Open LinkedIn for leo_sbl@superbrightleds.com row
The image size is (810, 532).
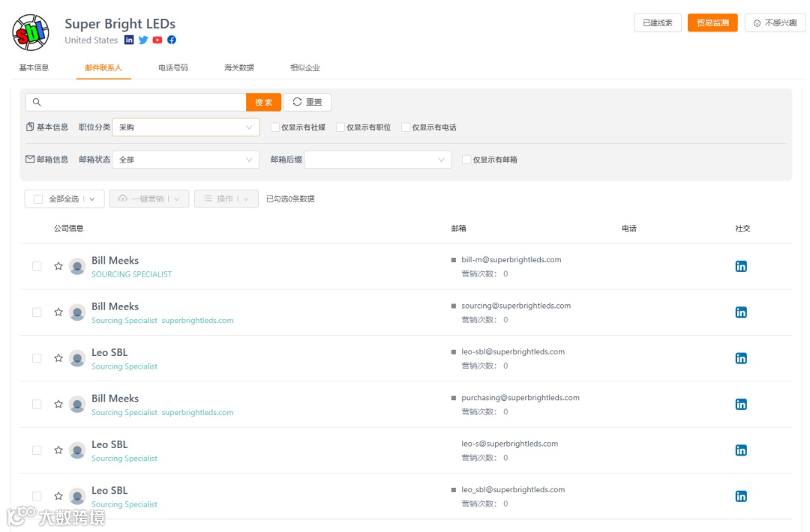click(741, 496)
